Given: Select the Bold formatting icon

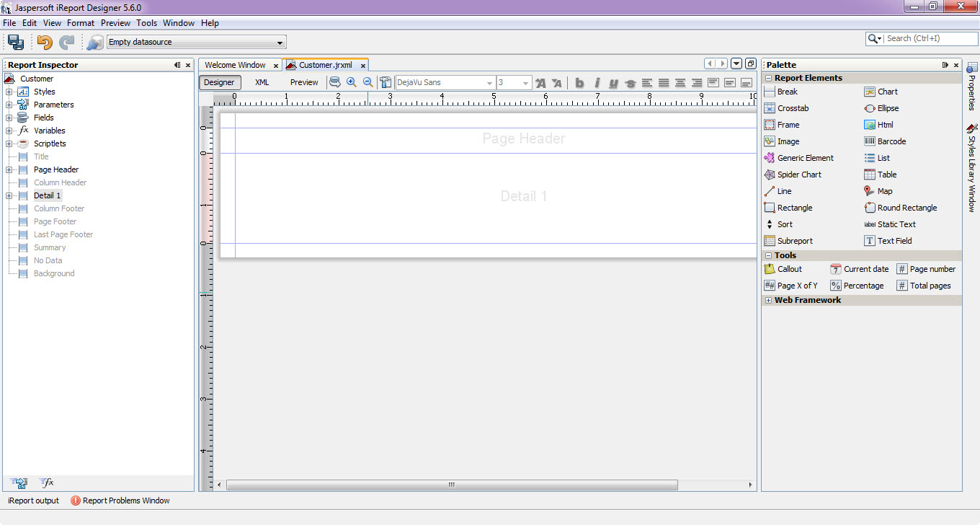Looking at the screenshot, I should tap(579, 82).
